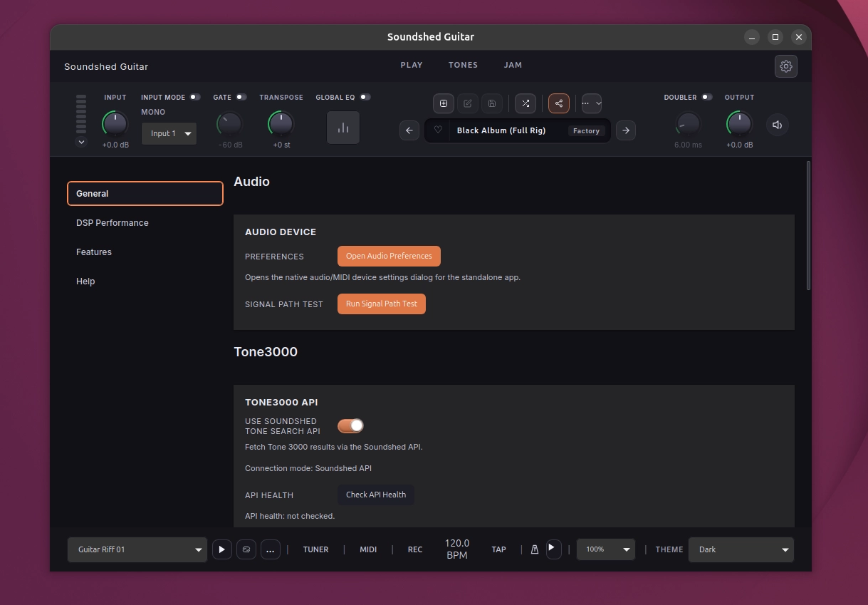Disable Use Soundshed Tone Search API toggle
This screenshot has width=868, height=605.
[x=350, y=425]
